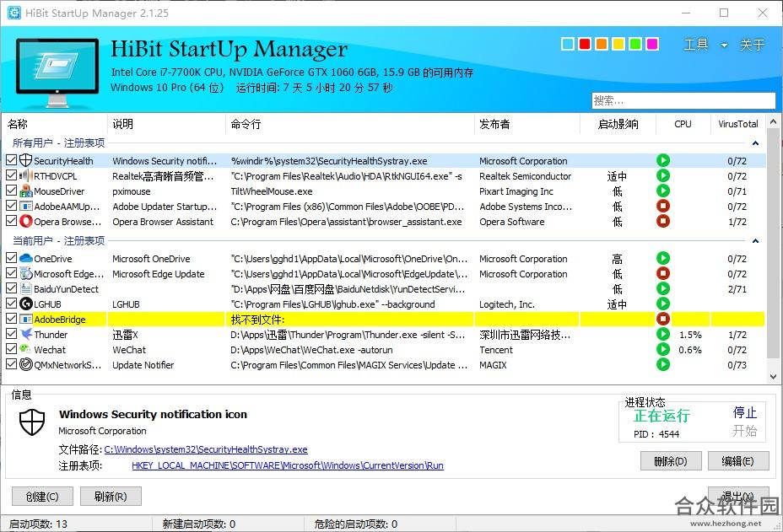Image resolution: width=783 pixels, height=532 pixels.
Task: Open the SecurityHealthSystray.exe file path link
Action: pyautogui.click(x=206, y=449)
